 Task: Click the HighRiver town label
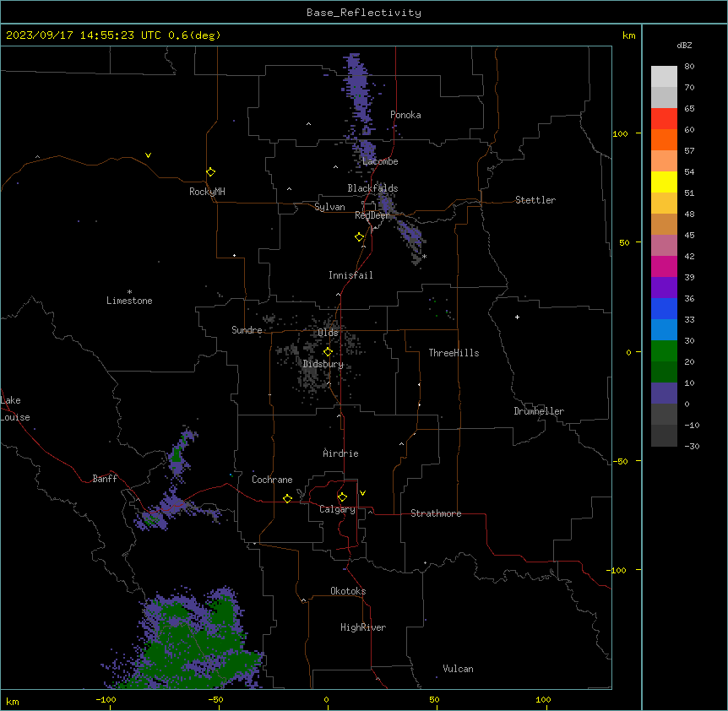pyautogui.click(x=363, y=627)
